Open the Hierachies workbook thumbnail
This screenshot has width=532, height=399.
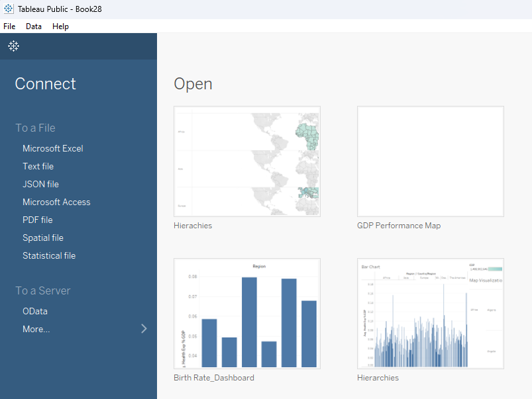(246, 161)
